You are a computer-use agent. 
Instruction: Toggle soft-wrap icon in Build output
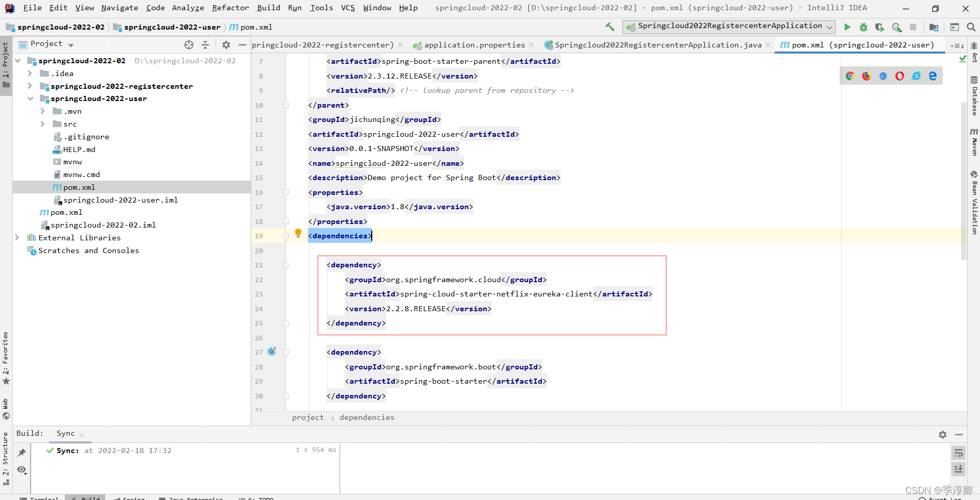(959, 453)
